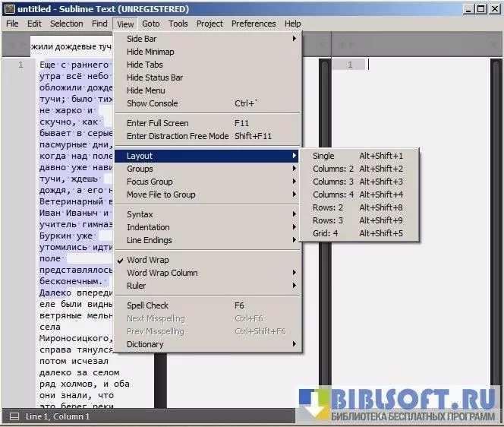The height and width of the screenshot is (427, 504).
Task: Pick the Columns: 3 layout
Action: [333, 182]
